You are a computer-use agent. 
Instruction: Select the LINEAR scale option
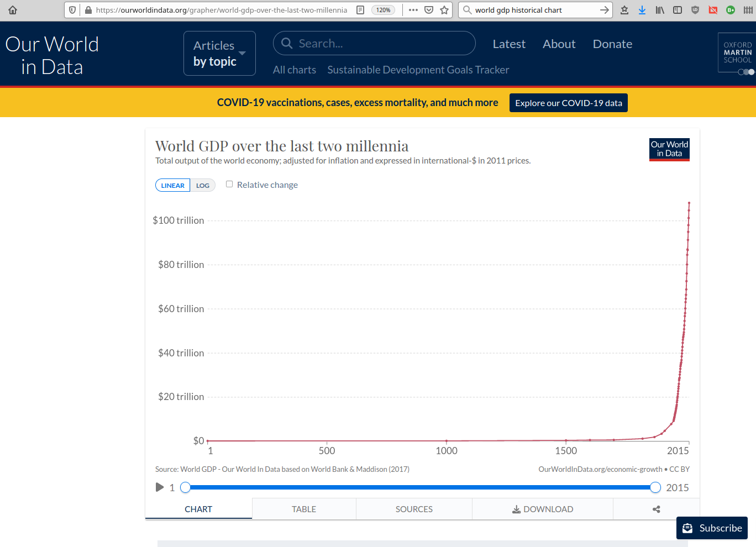click(172, 186)
